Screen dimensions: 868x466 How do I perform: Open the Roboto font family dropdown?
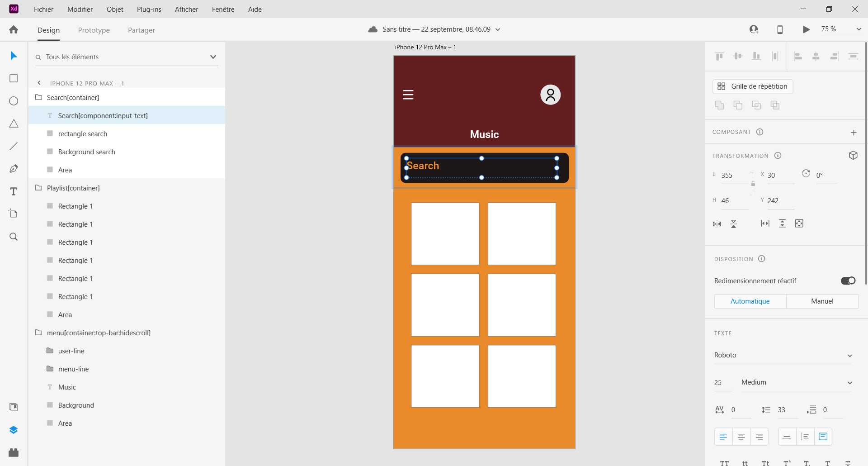pyautogui.click(x=783, y=355)
